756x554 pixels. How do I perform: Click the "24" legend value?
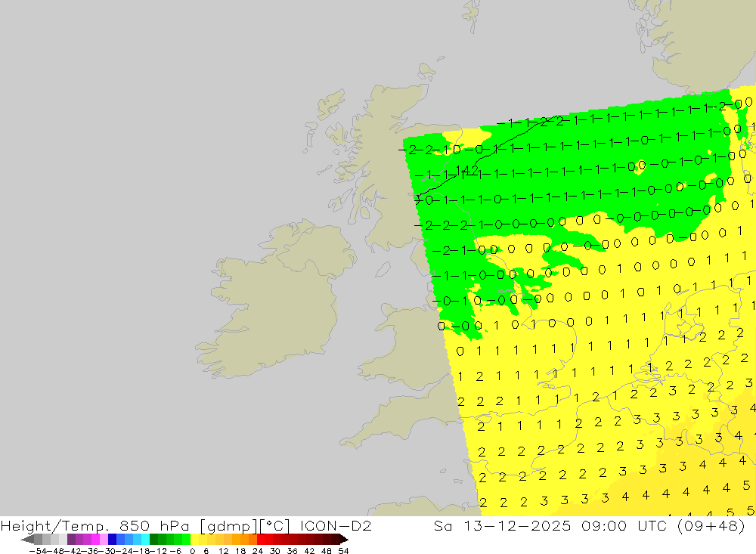258,551
